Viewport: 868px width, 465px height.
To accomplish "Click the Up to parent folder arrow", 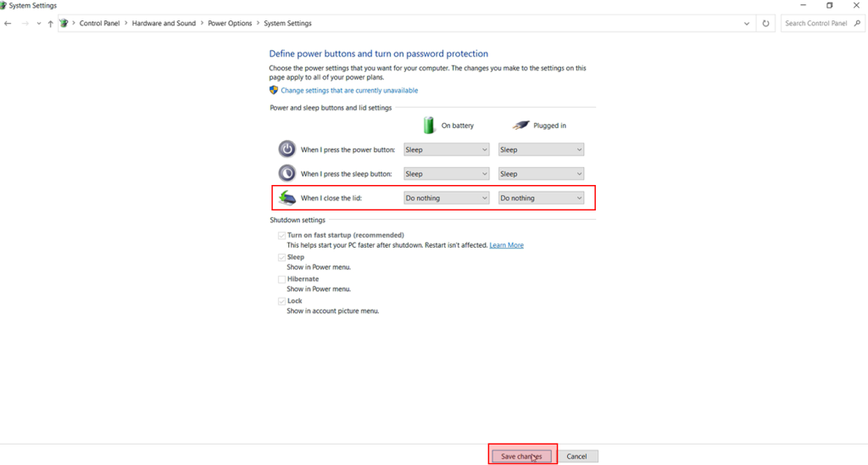I will tap(51, 24).
